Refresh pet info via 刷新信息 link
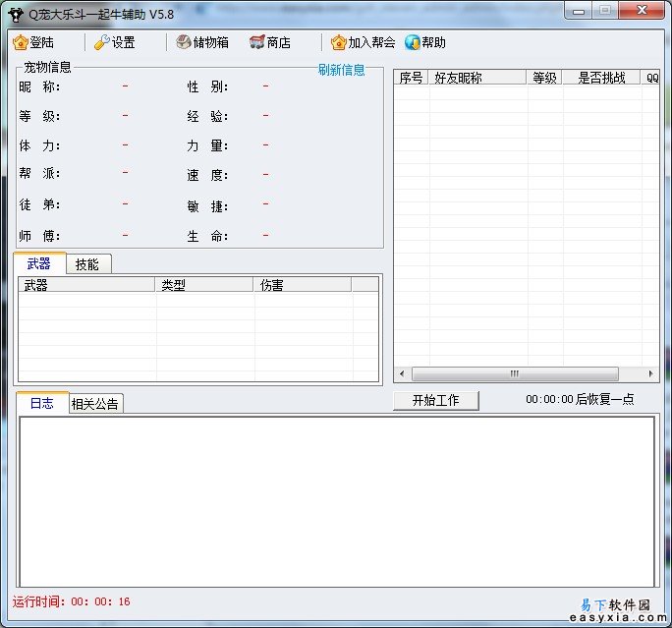The width and height of the screenshot is (672, 628). click(x=341, y=70)
